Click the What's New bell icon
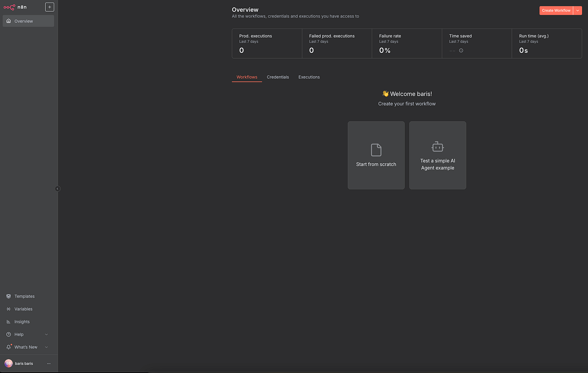The height and width of the screenshot is (373, 588). (8, 347)
